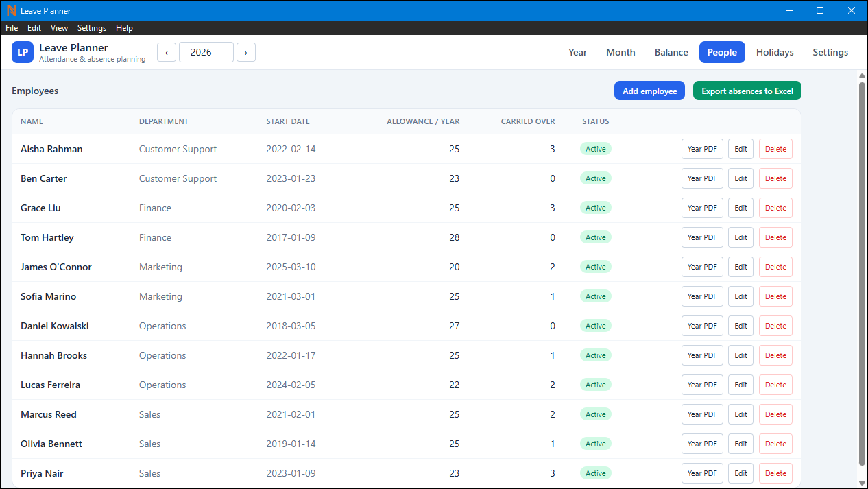Select the People tab
Screen dimensions: 868x489
coord(722,52)
